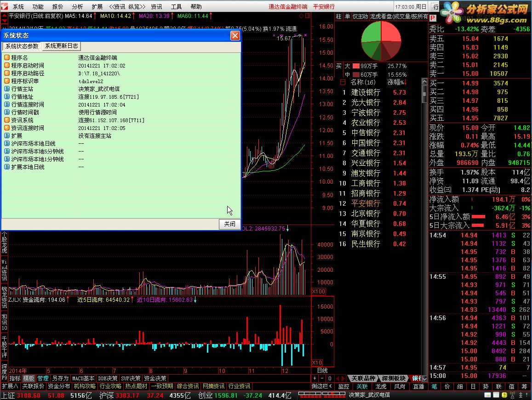Click the red minus box icon beside 名称(16)
Viewport: 532px width, 400px height.
click(343, 82)
